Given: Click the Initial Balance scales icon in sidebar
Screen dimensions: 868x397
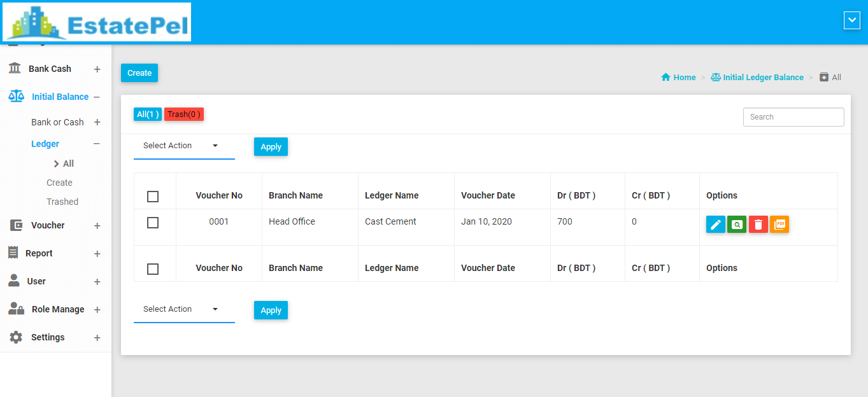Looking at the screenshot, I should pos(16,96).
